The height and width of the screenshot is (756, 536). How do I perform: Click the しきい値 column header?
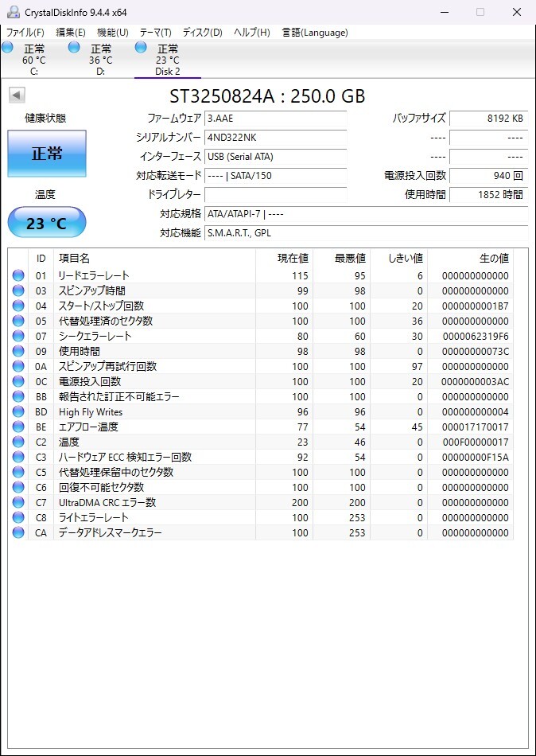point(398,259)
